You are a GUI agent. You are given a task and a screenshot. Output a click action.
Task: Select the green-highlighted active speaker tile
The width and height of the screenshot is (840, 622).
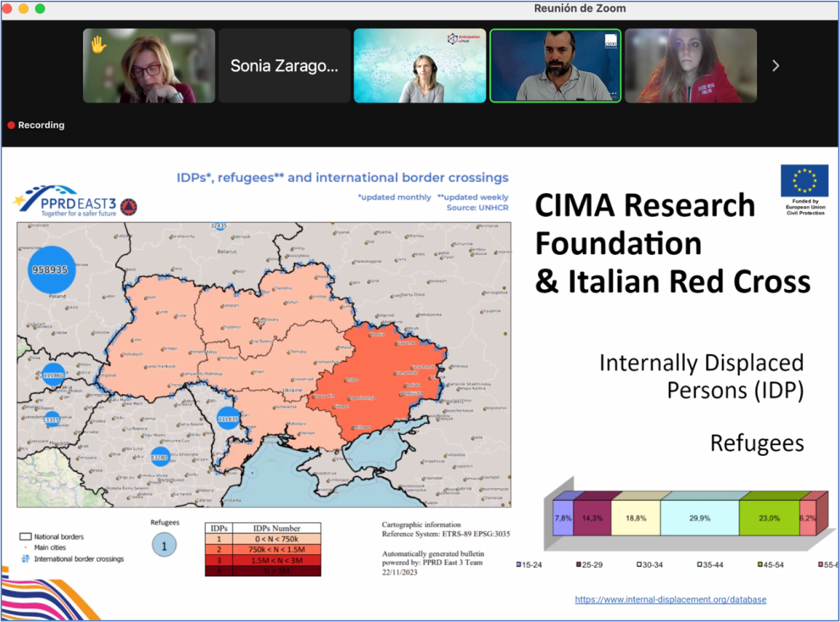pyautogui.click(x=555, y=65)
